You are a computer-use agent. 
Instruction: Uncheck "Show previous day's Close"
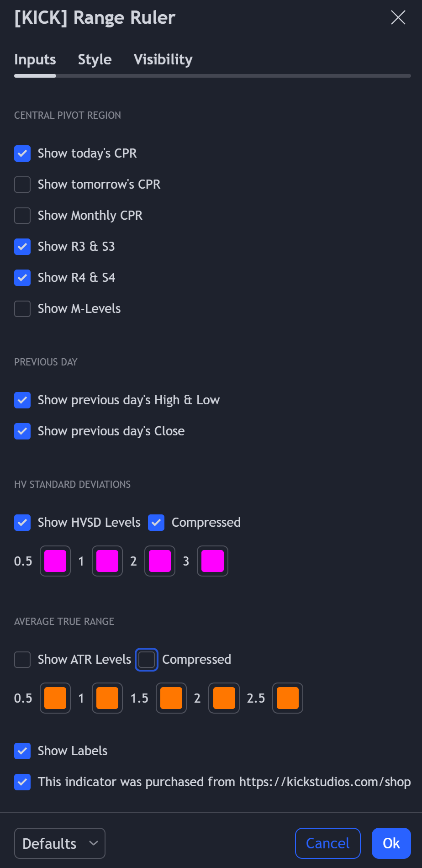coord(22,431)
